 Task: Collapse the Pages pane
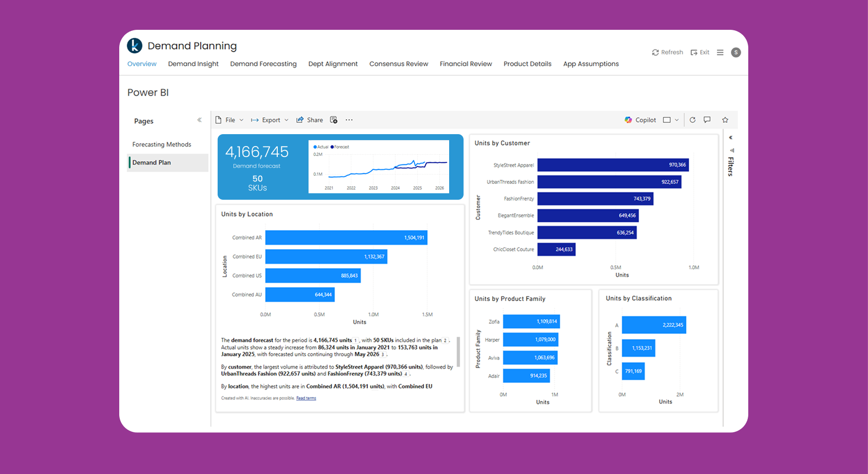tap(199, 120)
